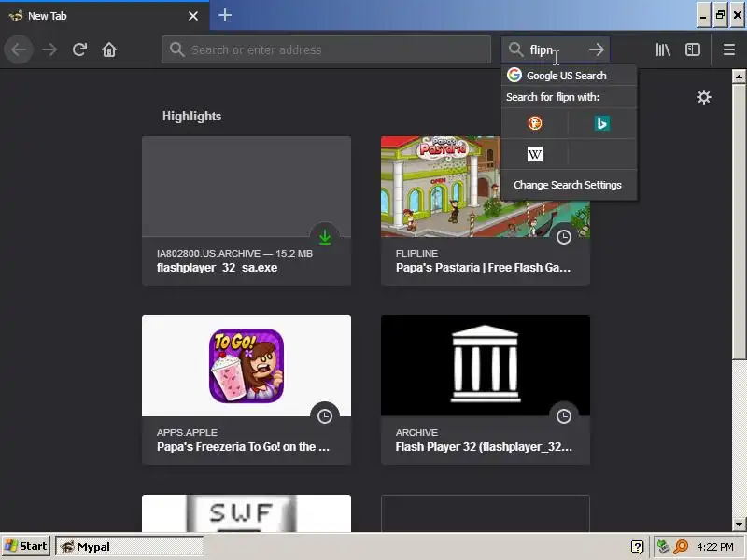Click the APPS.APPLE source label
Viewport: 747px width, 560px height.
coord(187,432)
